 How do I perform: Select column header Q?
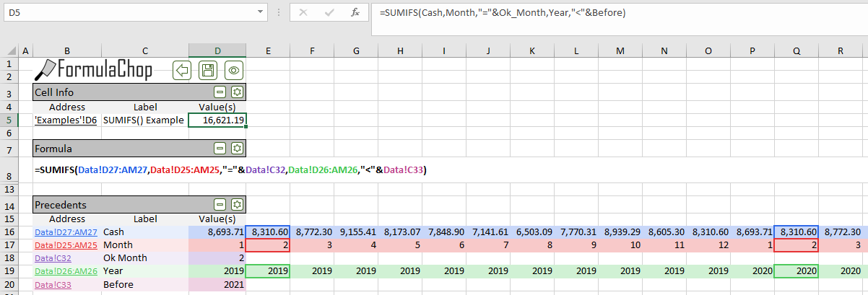(796, 50)
